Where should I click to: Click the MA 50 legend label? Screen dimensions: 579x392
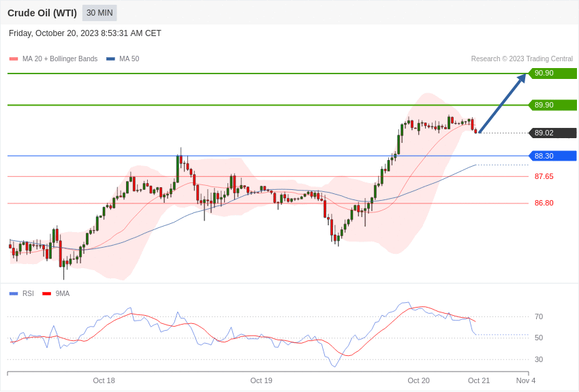pyautogui.click(x=129, y=59)
